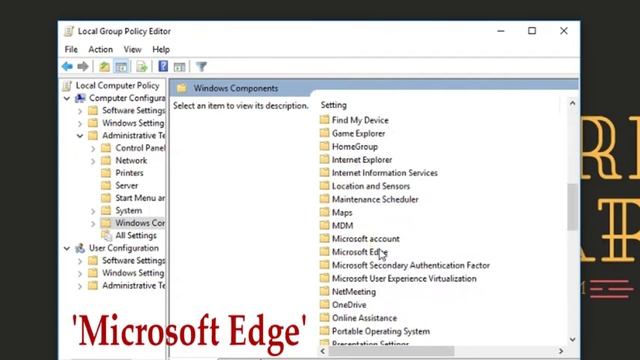The image size is (640, 360).
Task: Collapse Administrative Templates under Computer Configuration
Action: (x=80, y=136)
